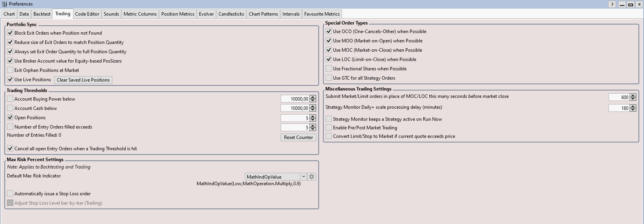The image size is (644, 224).
Task: Increase Account Buying Power threshold with up arrow
Action: (x=312, y=97)
